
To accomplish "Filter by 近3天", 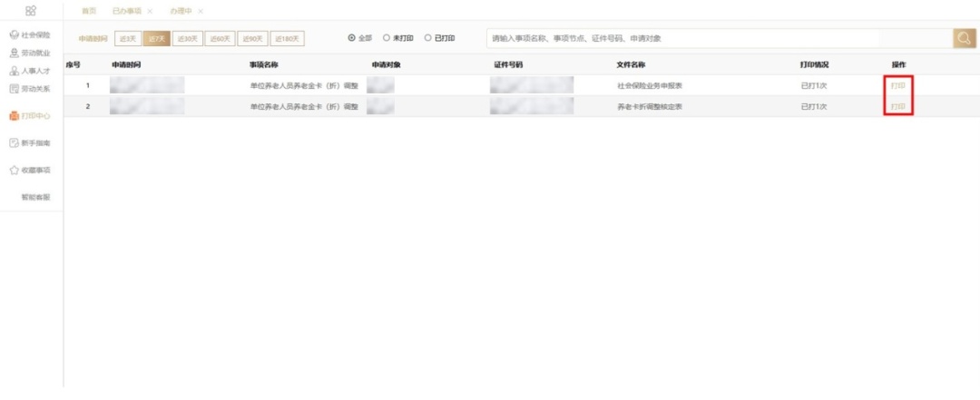I will pyautogui.click(x=128, y=39).
